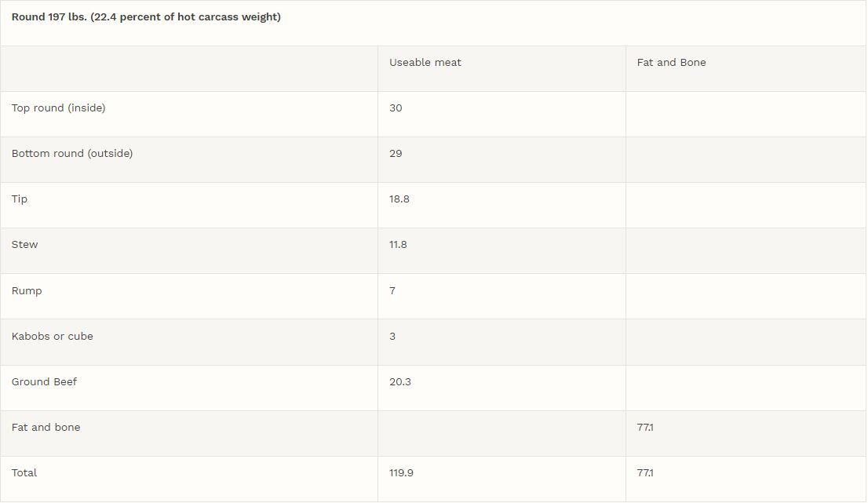
Task: Click the Tip value 18.8
Action: click(399, 199)
